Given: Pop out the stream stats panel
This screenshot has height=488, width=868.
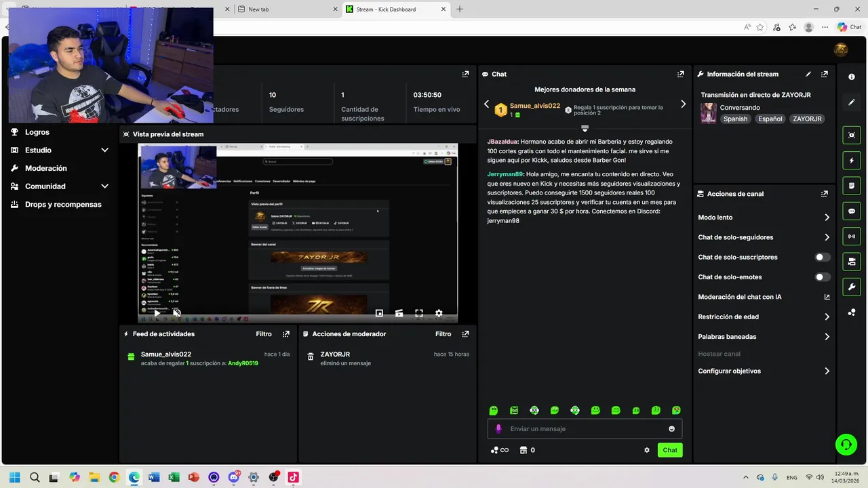Looking at the screenshot, I should coord(465,74).
